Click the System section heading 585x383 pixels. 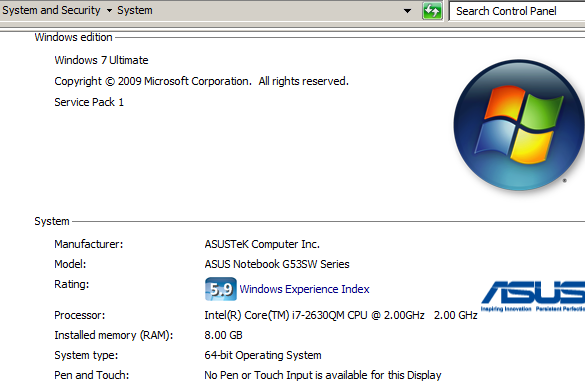click(x=52, y=221)
